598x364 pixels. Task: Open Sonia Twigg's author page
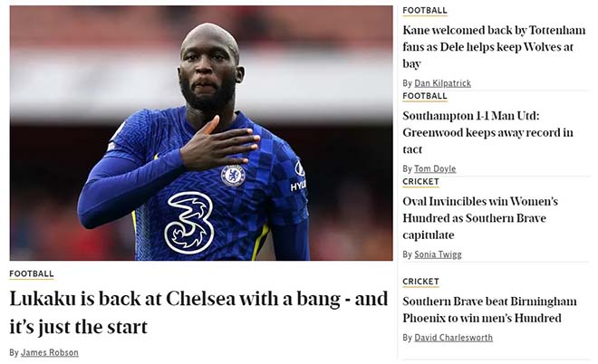tap(438, 254)
